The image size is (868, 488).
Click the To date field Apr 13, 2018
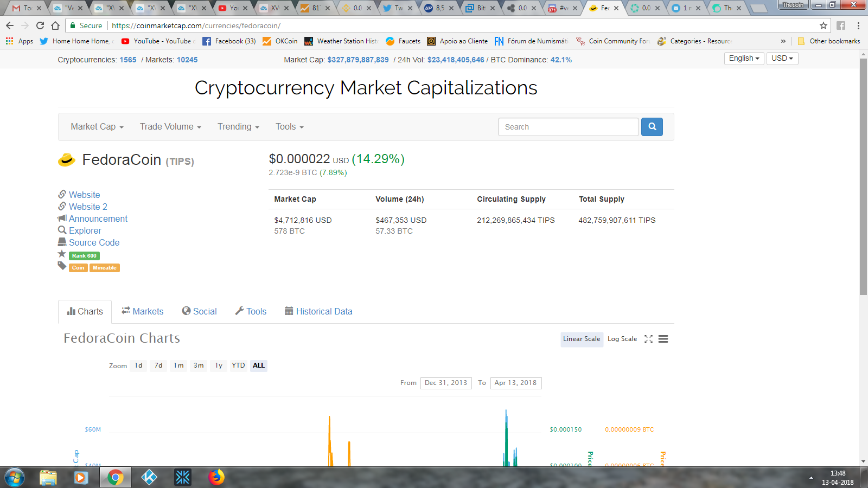515,383
